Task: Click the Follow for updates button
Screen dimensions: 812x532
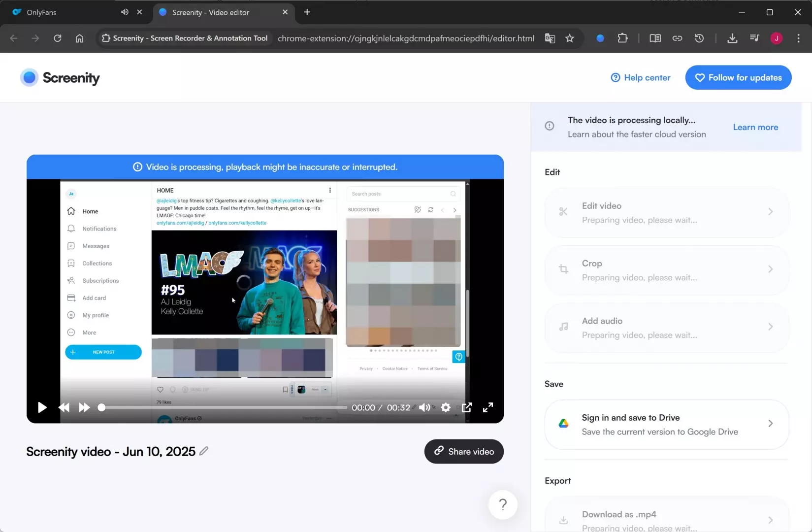Action: click(738, 77)
